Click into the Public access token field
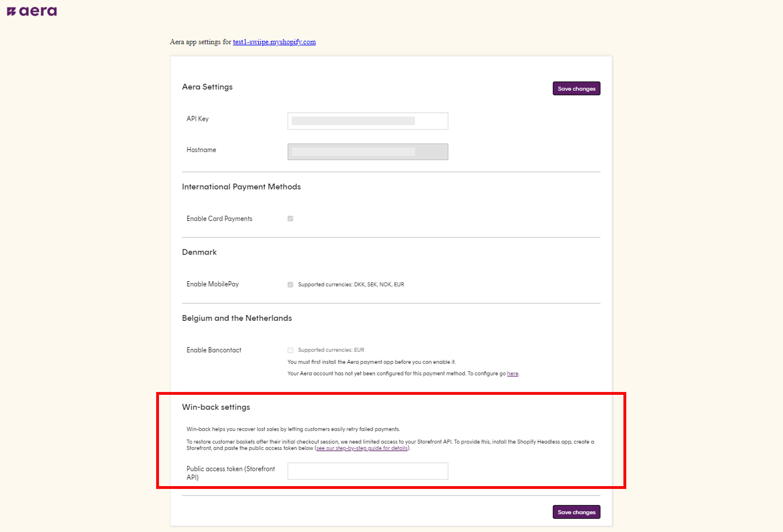 click(367, 471)
